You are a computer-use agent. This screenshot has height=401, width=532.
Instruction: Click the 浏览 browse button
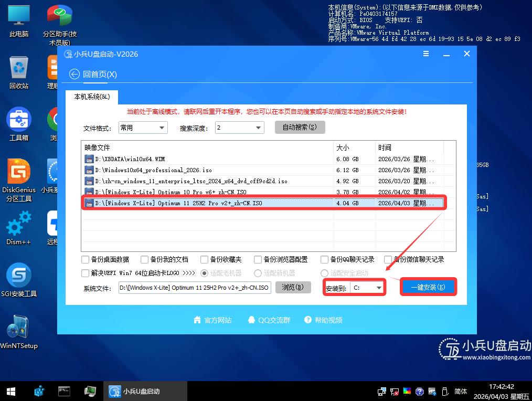[x=293, y=288]
